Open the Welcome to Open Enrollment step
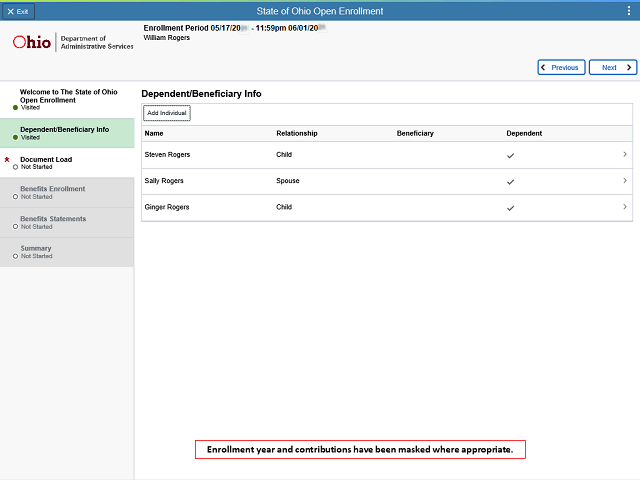This screenshot has height=480, width=640. tap(67, 100)
